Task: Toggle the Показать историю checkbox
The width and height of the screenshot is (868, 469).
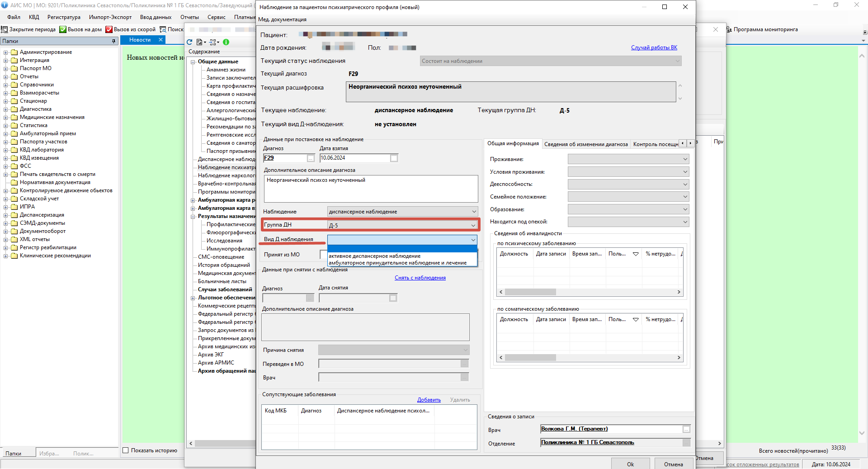Action: tap(126, 450)
